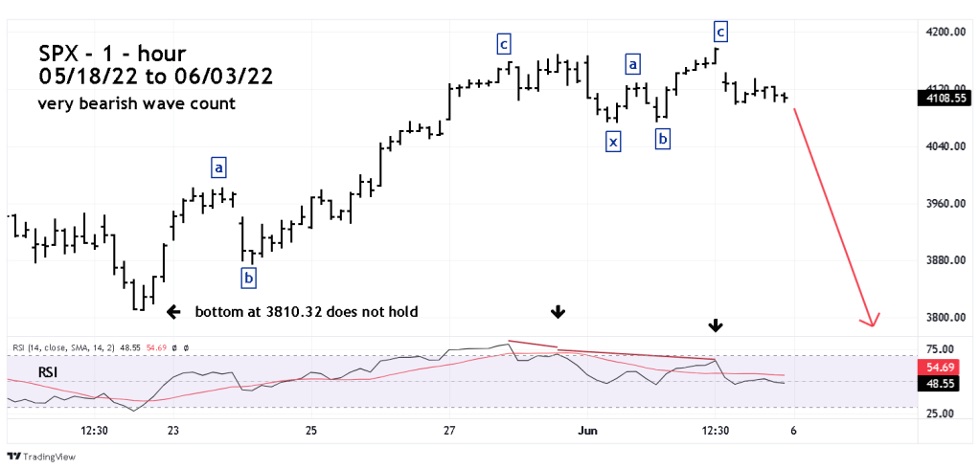
Task: Select the 'SPX - 1 - hour' chart title
Action: (x=112, y=54)
